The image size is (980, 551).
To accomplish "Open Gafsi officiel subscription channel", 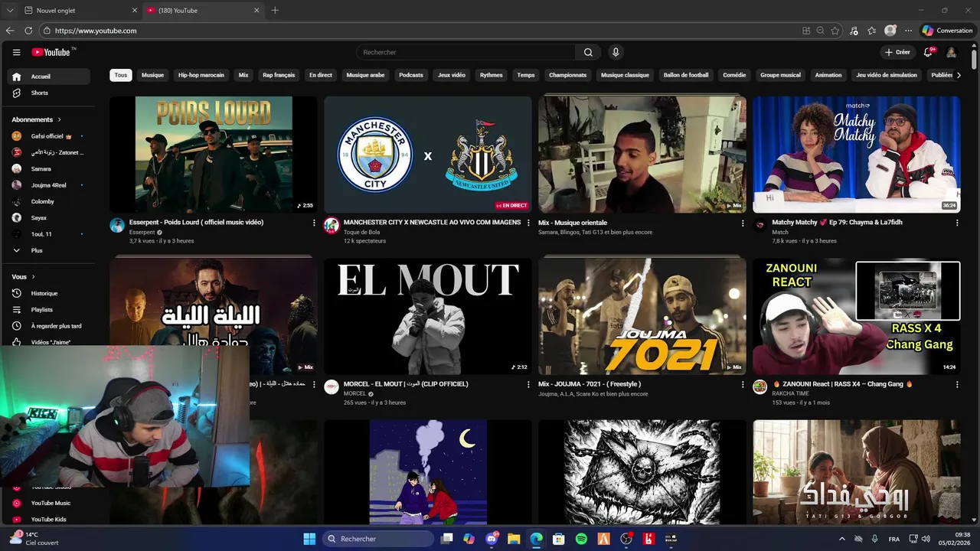I will tap(48, 136).
